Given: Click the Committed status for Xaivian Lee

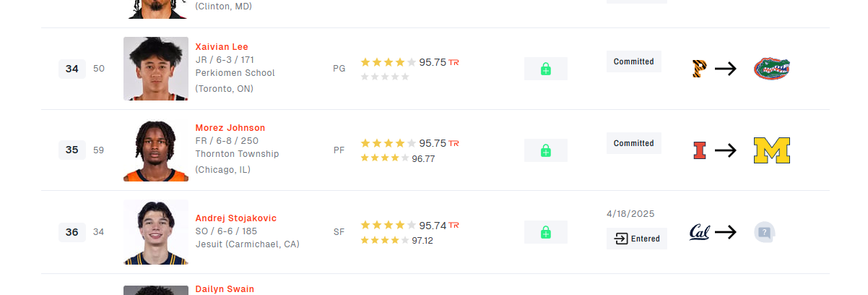Looking at the screenshot, I should [x=633, y=61].
